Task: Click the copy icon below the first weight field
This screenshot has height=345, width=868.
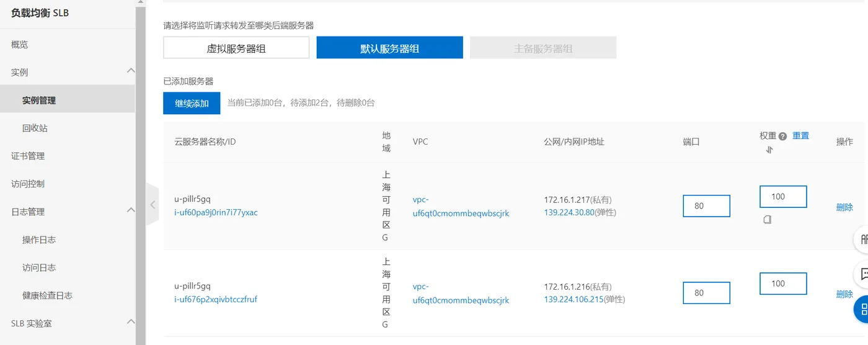Action: pos(767,220)
